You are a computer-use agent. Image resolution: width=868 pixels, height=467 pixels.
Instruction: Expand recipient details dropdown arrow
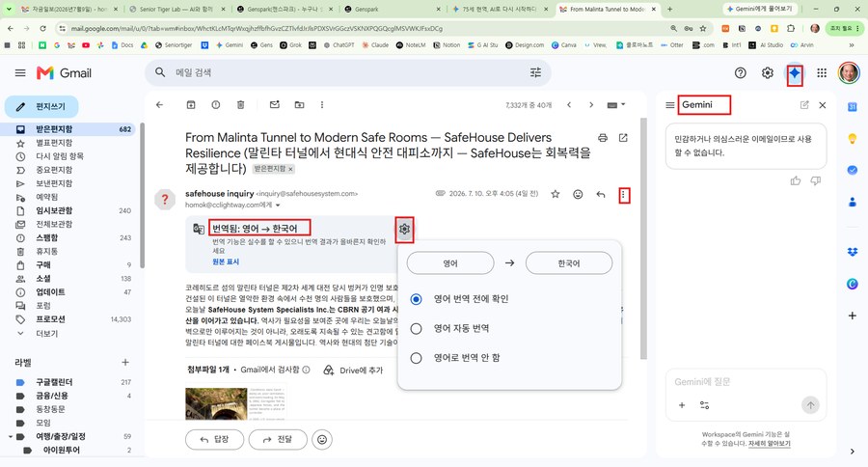[278, 206]
